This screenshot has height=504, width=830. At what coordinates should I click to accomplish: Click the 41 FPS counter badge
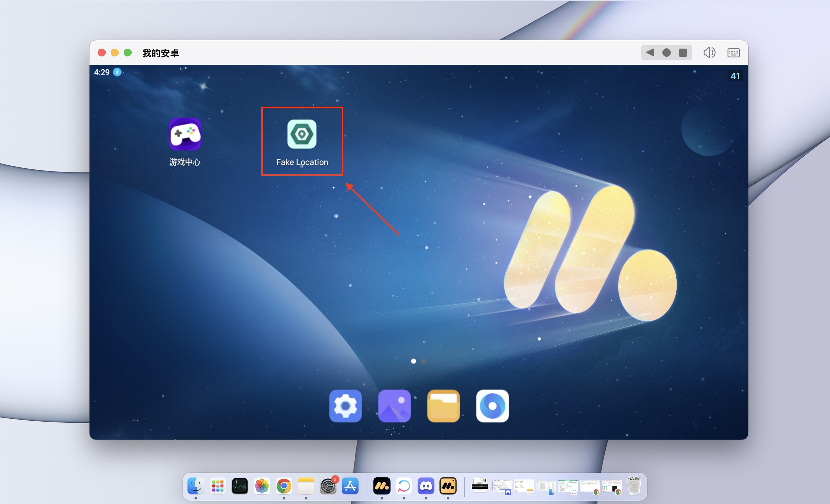[x=735, y=76]
